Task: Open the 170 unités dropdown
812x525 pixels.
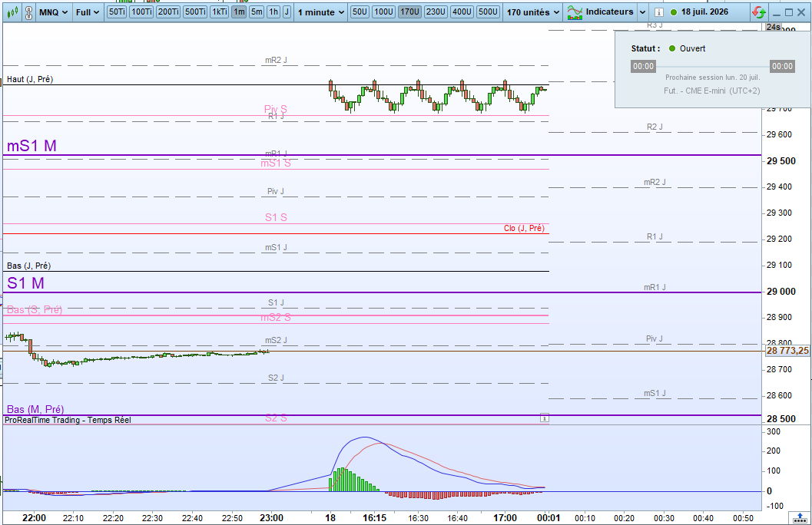Action: pos(533,12)
